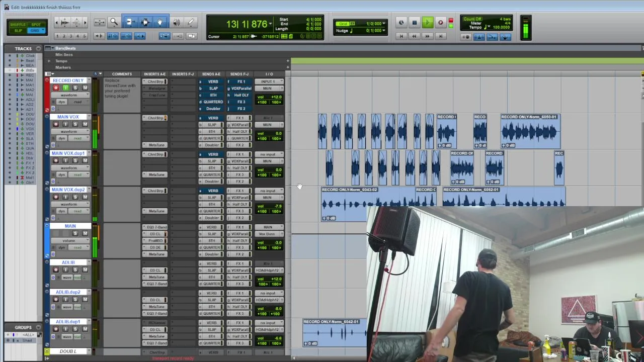
Task: Select RECORD ONLY-Norm_6050-01 clip on MAIN VOX
Action: 530,131
